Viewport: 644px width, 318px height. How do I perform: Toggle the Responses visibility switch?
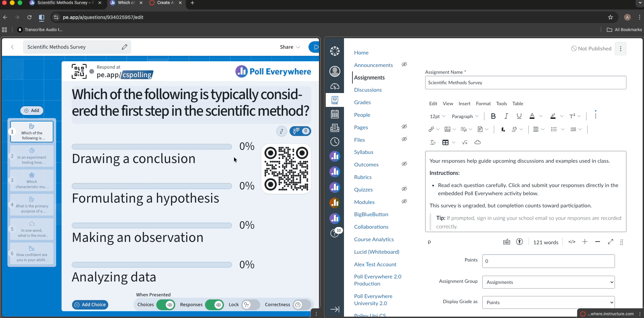pos(214,304)
